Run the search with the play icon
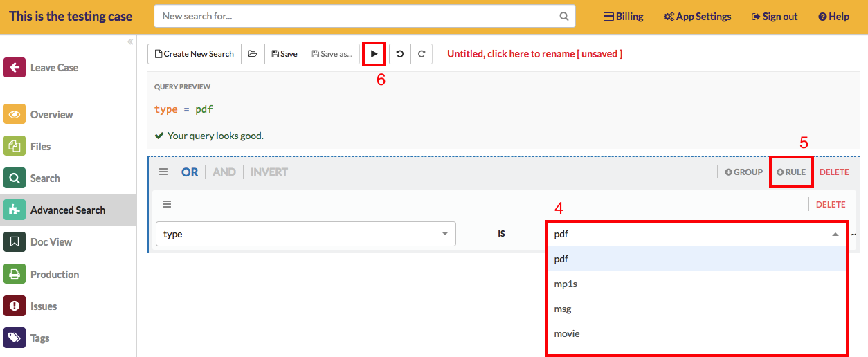The image size is (868, 357). tap(374, 54)
